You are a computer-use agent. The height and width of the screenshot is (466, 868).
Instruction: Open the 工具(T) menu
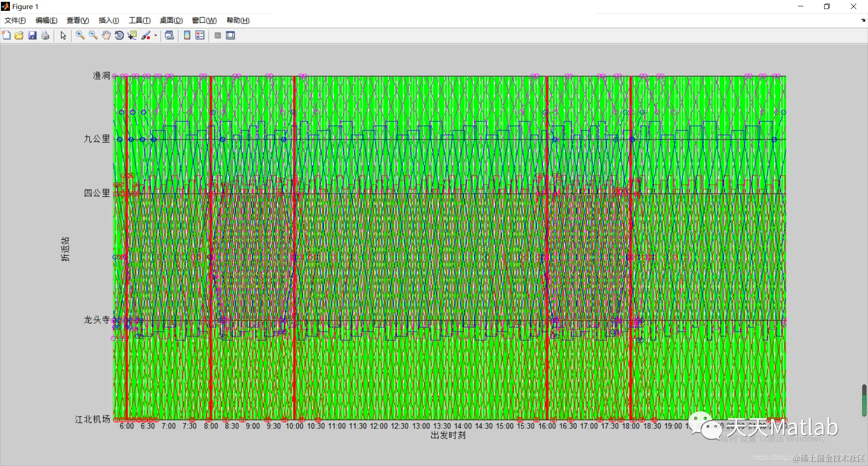click(139, 20)
